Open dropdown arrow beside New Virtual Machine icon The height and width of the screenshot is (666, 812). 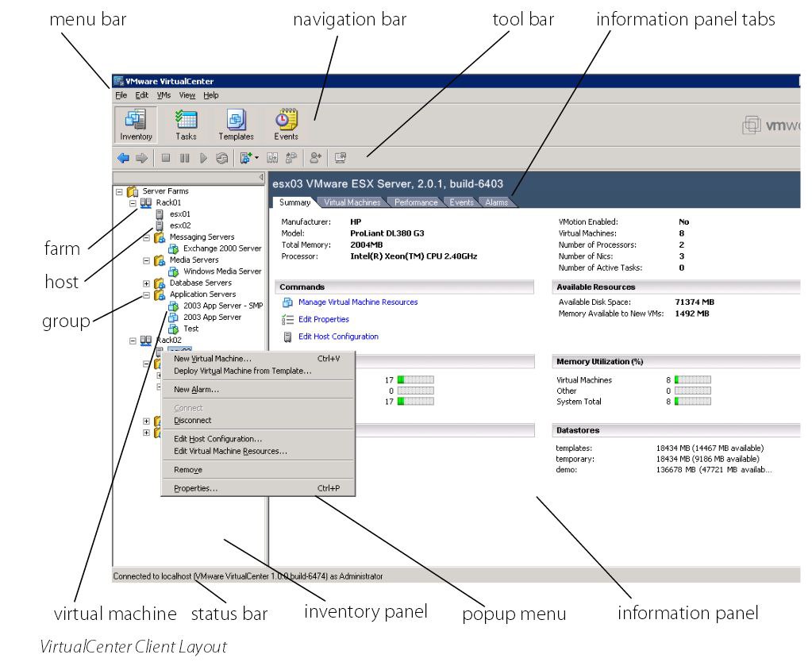[x=257, y=158]
